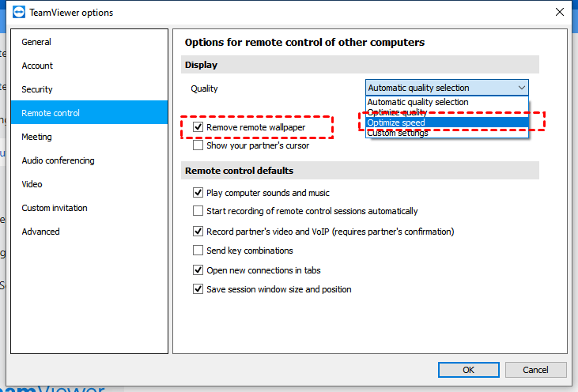Enable automatic recording of remote control sessions
The image size is (578, 392).
[198, 211]
